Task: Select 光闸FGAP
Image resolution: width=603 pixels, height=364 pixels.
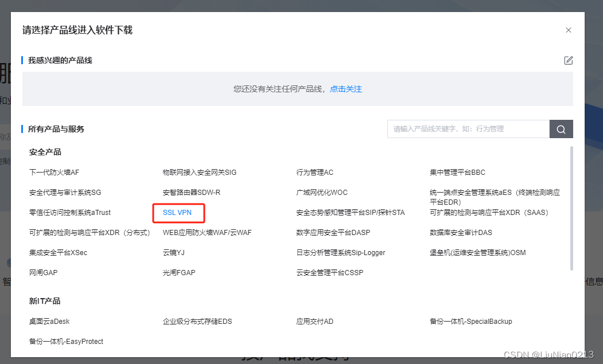Action: point(179,272)
